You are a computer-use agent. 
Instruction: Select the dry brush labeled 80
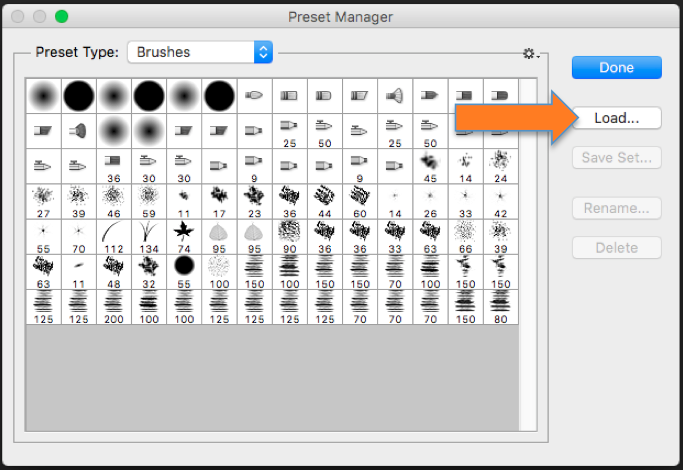click(500, 308)
